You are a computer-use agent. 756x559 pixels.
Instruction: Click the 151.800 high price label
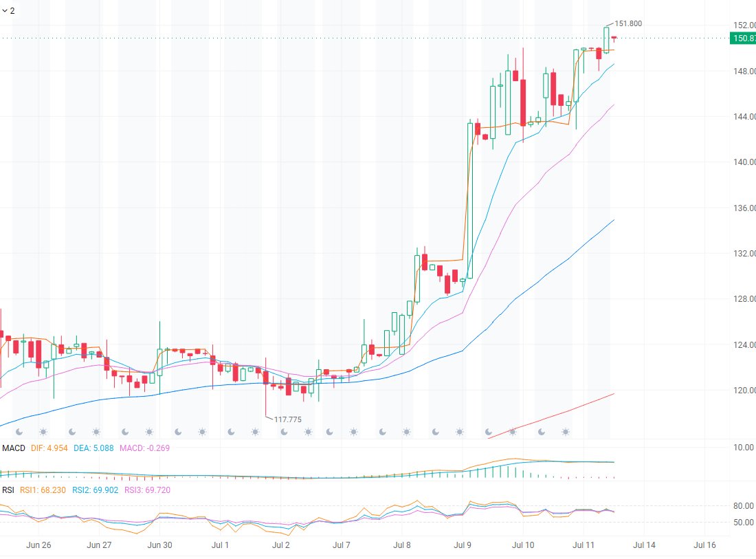(627, 23)
